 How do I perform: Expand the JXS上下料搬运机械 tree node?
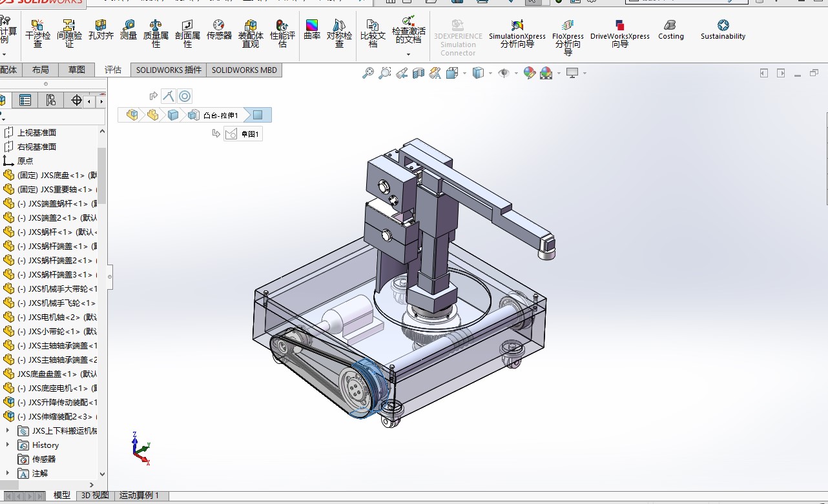[x=8, y=430]
